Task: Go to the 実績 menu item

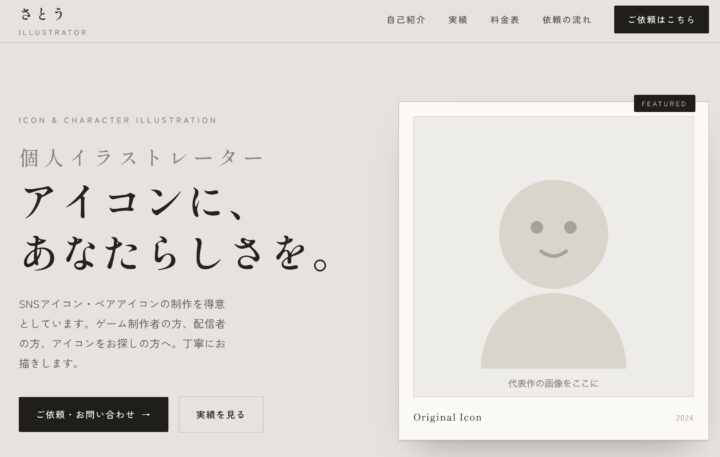Action: (458, 20)
